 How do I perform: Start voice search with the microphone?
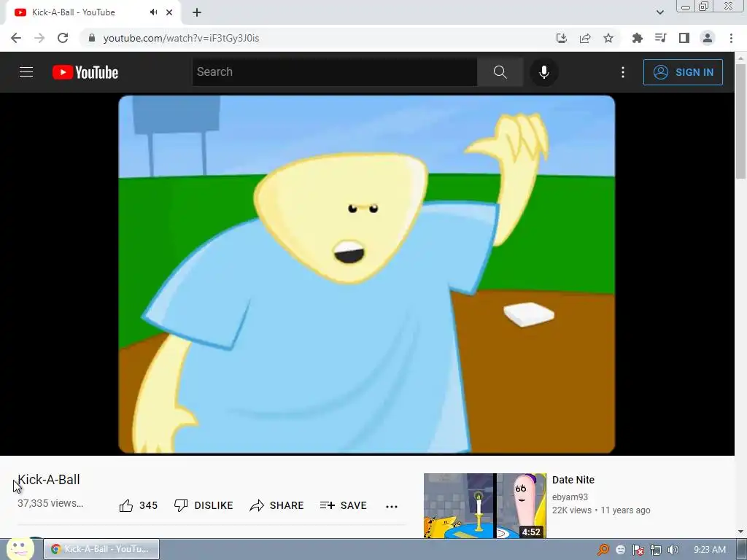click(x=543, y=72)
